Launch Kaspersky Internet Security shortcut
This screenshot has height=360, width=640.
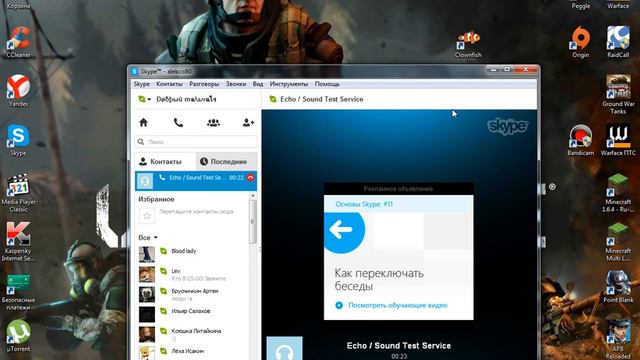(x=18, y=242)
